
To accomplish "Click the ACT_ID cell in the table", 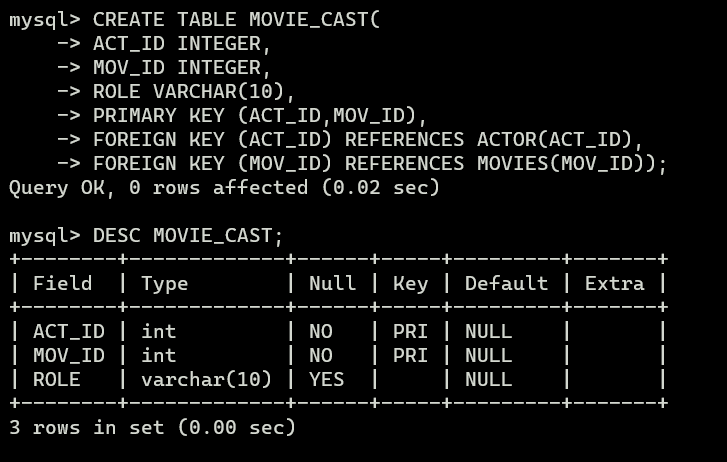I will pos(69,332).
